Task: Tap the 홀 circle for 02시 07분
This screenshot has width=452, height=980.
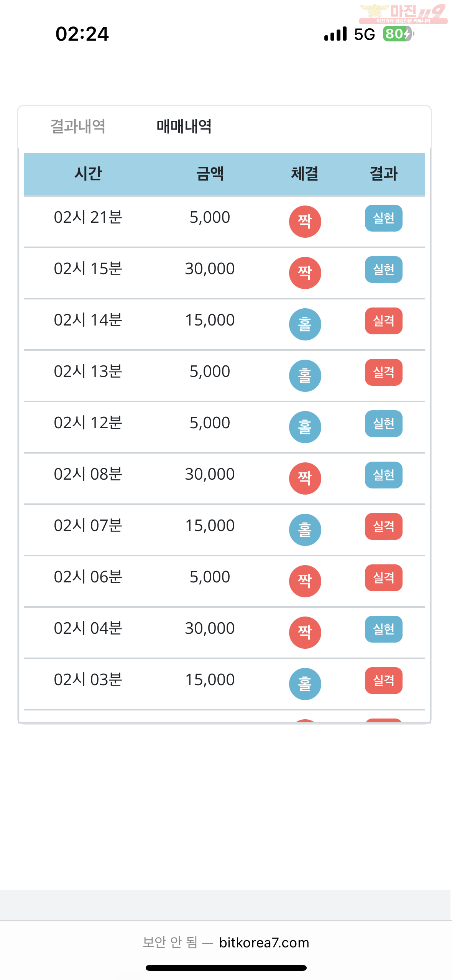Action: coord(305,529)
